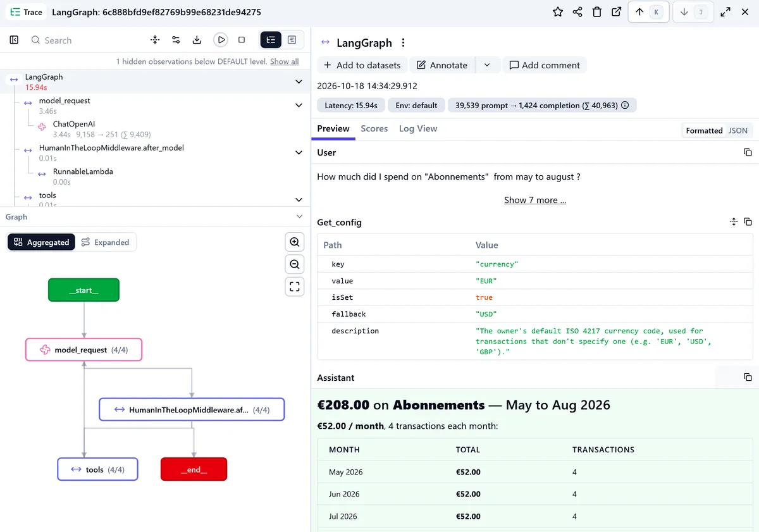Click the __start__ graph node
759x532 pixels.
(83, 290)
